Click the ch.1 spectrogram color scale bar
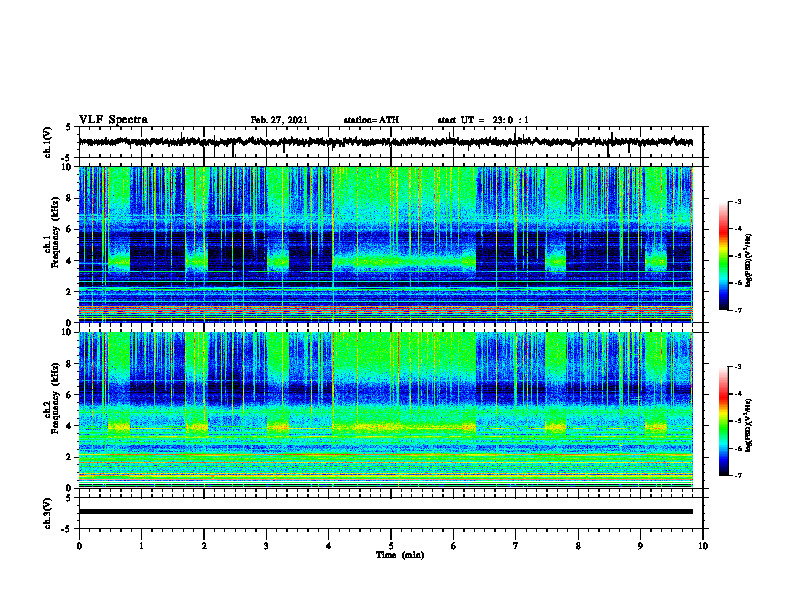Image resolution: width=792 pixels, height=612 pixels. pos(723,256)
